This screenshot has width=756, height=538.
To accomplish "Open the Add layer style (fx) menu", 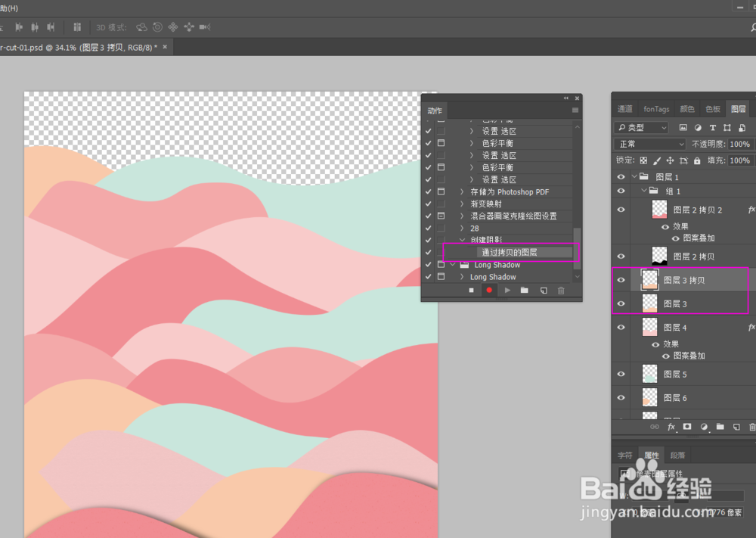I will click(x=671, y=427).
